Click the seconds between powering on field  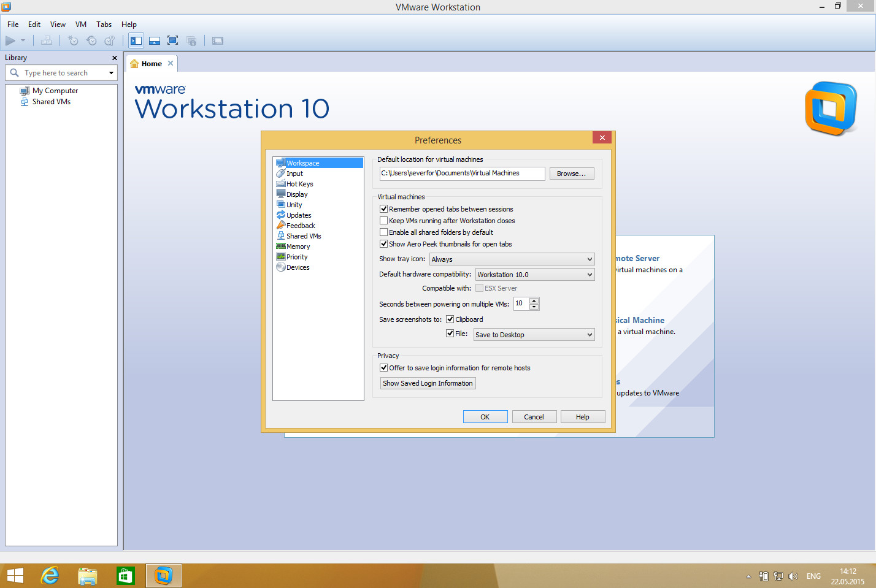click(521, 304)
